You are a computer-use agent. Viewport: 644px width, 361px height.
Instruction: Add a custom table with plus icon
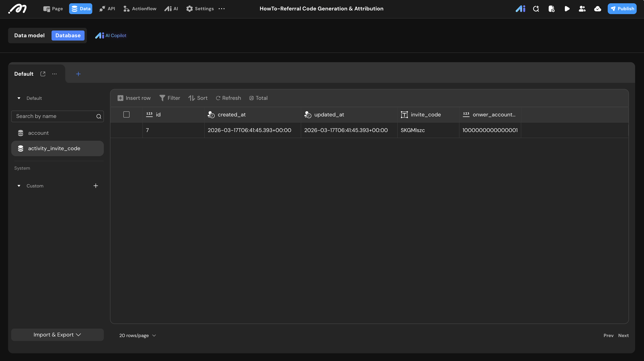pos(96,186)
